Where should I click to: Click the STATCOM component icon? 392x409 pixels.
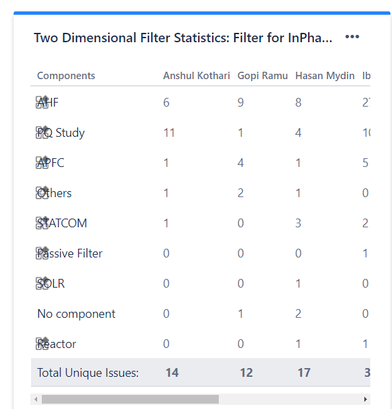click(42, 223)
